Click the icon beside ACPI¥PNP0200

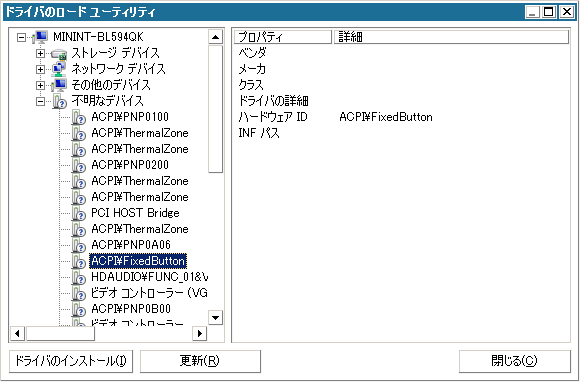point(78,165)
